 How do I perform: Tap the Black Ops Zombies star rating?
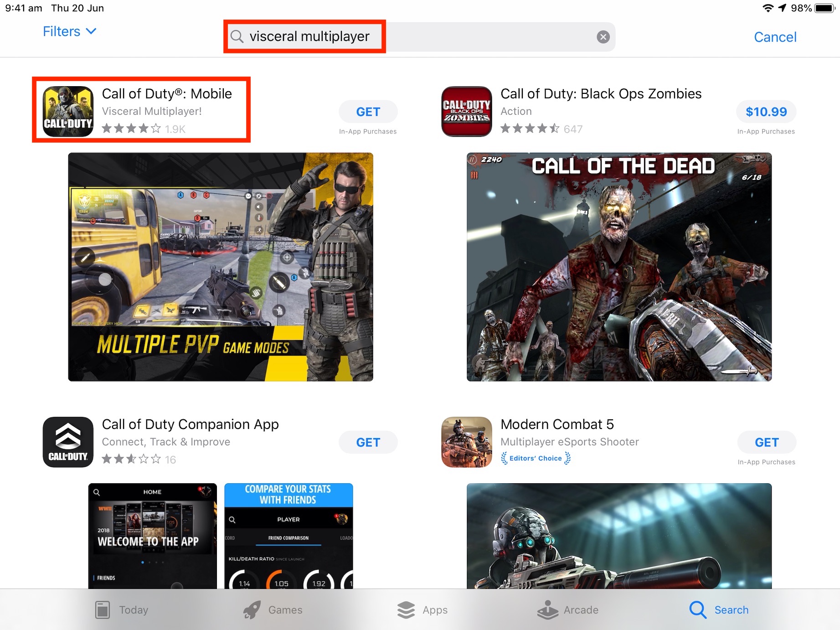[530, 129]
